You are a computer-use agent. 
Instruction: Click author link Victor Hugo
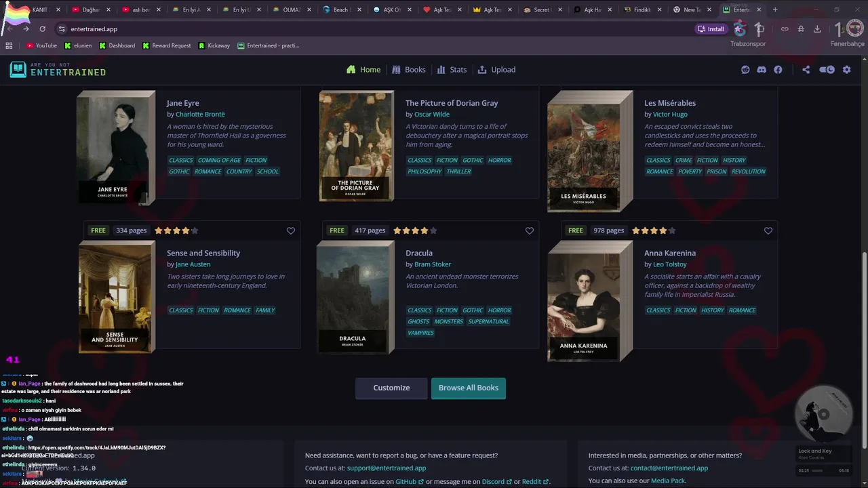coord(670,115)
